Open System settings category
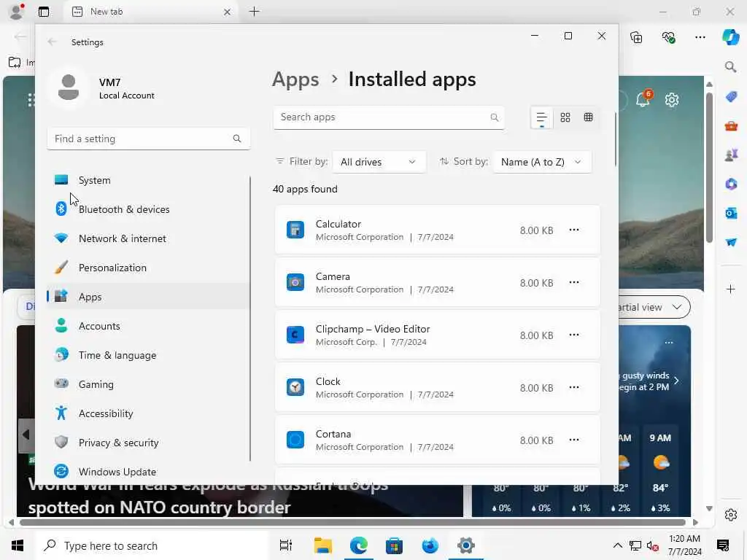The width and height of the screenshot is (747, 560). [149, 180]
